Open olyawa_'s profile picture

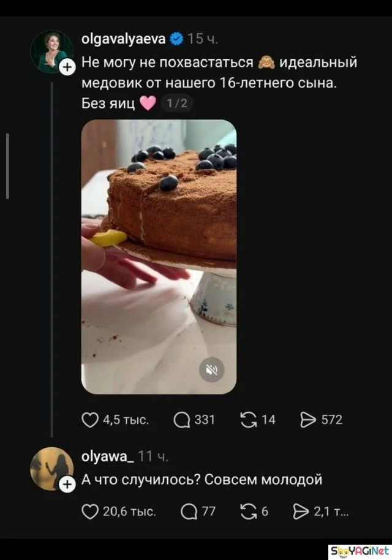point(52,469)
